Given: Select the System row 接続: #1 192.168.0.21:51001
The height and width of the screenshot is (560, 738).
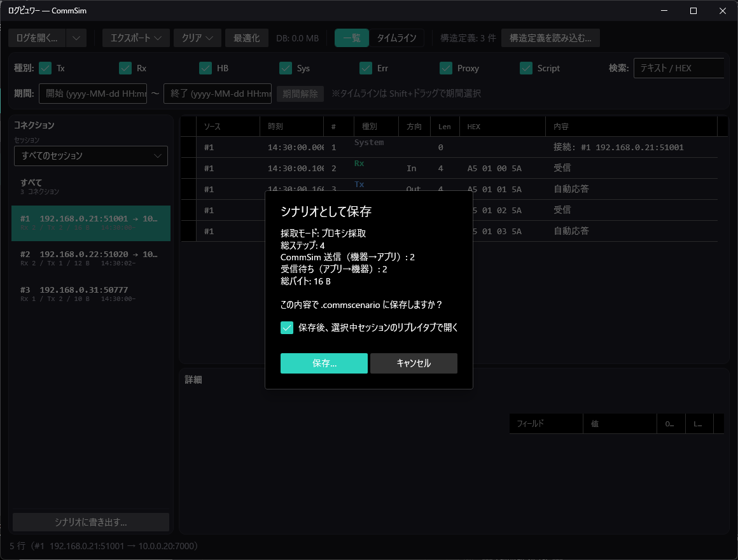Looking at the screenshot, I should (450, 147).
